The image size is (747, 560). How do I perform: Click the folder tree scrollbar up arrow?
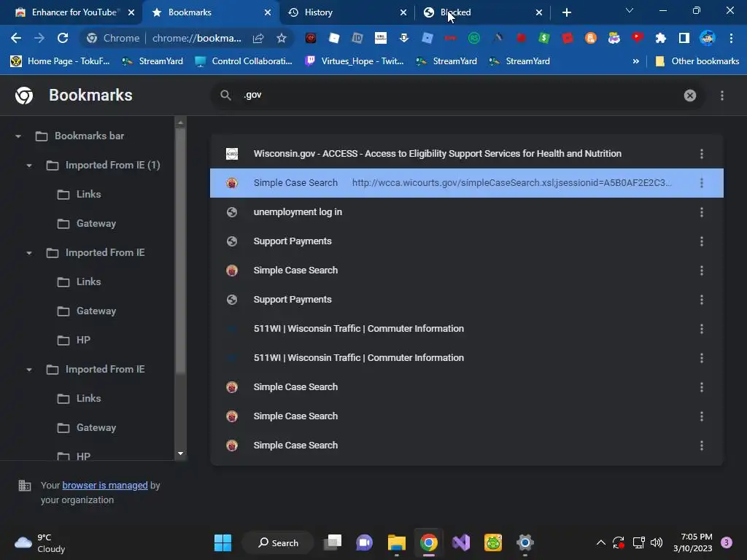point(180,122)
